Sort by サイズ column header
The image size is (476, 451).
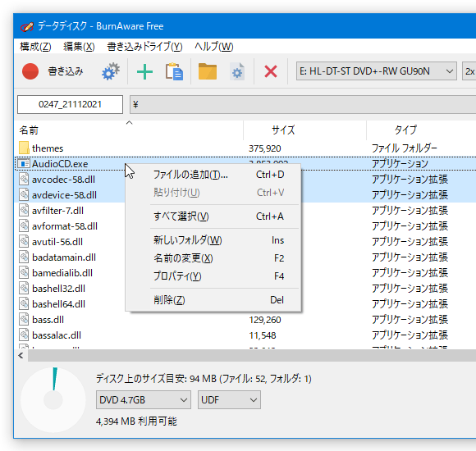(x=304, y=130)
